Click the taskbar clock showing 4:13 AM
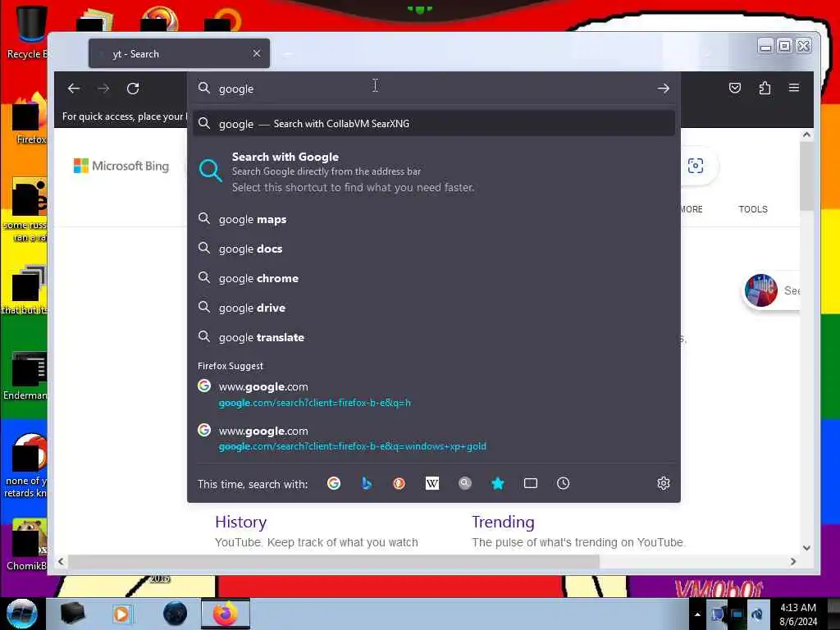Image resolution: width=840 pixels, height=630 pixels. (798, 614)
